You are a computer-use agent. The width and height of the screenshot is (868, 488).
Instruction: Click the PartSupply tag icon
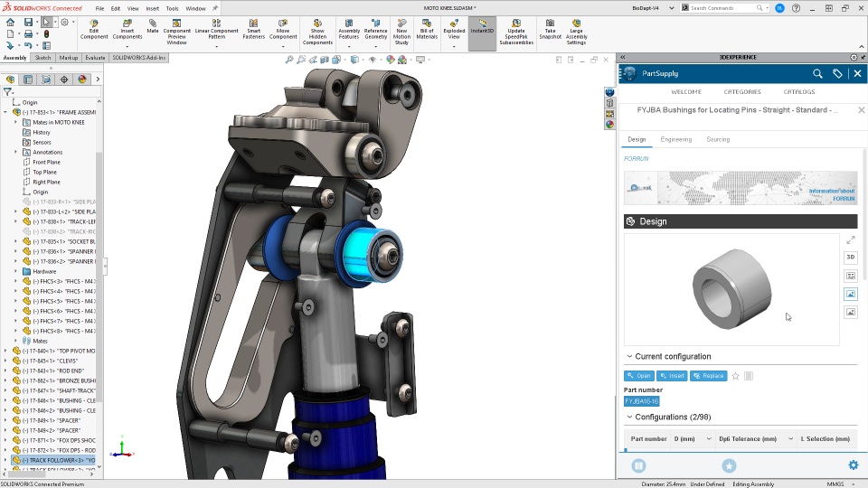[x=837, y=73]
